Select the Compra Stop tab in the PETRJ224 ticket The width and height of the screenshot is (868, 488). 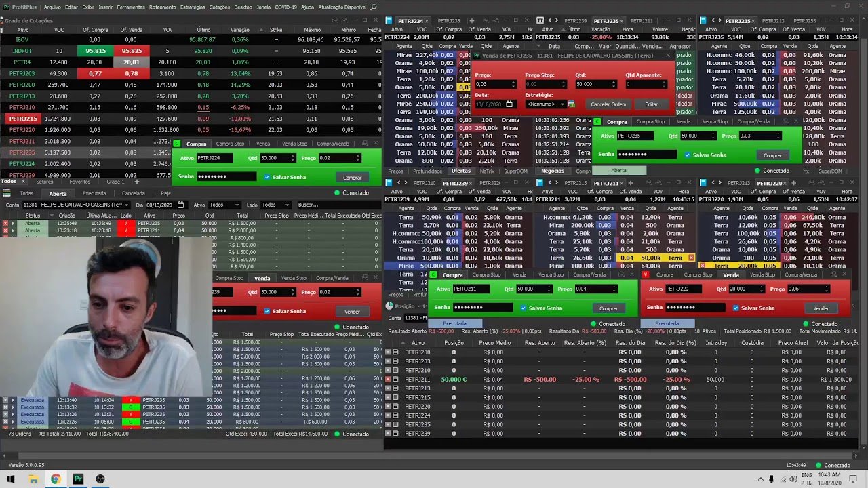(x=230, y=144)
